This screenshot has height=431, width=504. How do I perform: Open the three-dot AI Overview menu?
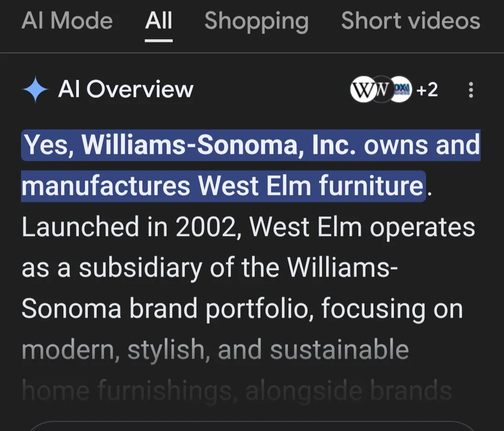[471, 90]
